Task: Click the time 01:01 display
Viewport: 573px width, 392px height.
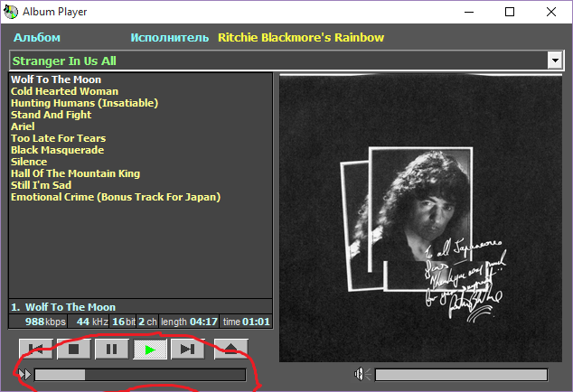Action: 246,322
